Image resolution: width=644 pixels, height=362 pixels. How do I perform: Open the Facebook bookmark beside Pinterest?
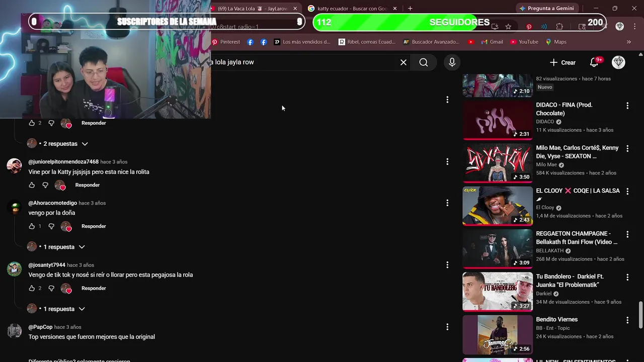point(250,42)
